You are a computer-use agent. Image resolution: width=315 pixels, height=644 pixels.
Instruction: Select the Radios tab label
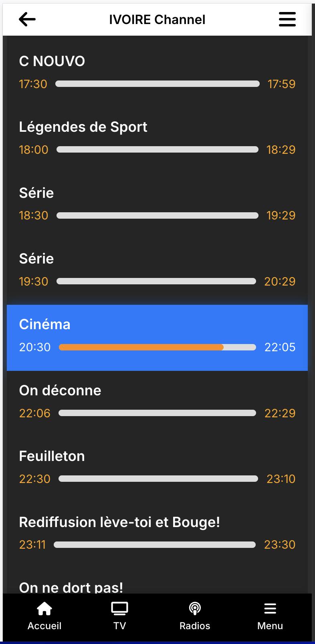click(x=195, y=626)
